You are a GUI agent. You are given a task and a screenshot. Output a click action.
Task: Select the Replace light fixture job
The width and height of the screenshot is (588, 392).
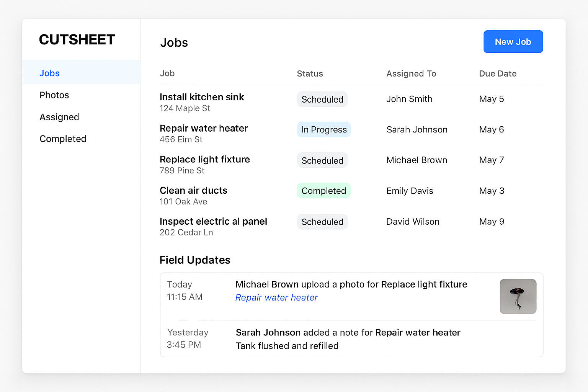click(x=205, y=159)
